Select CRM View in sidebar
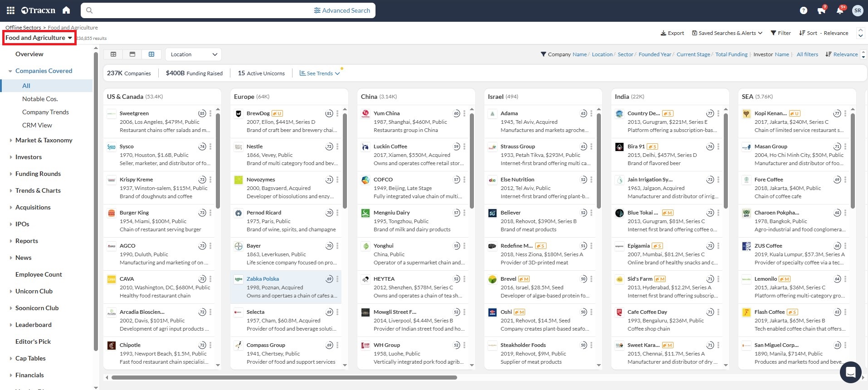Image resolution: width=868 pixels, height=390 pixels. point(37,125)
